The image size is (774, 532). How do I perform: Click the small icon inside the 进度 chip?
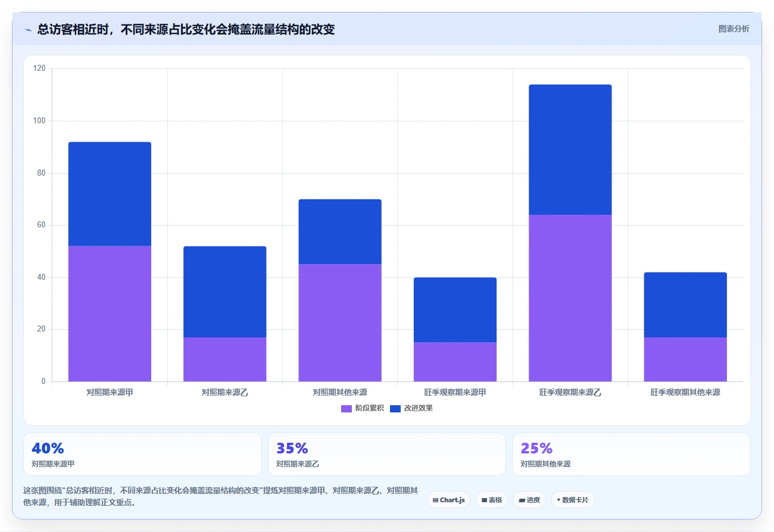pos(522,500)
